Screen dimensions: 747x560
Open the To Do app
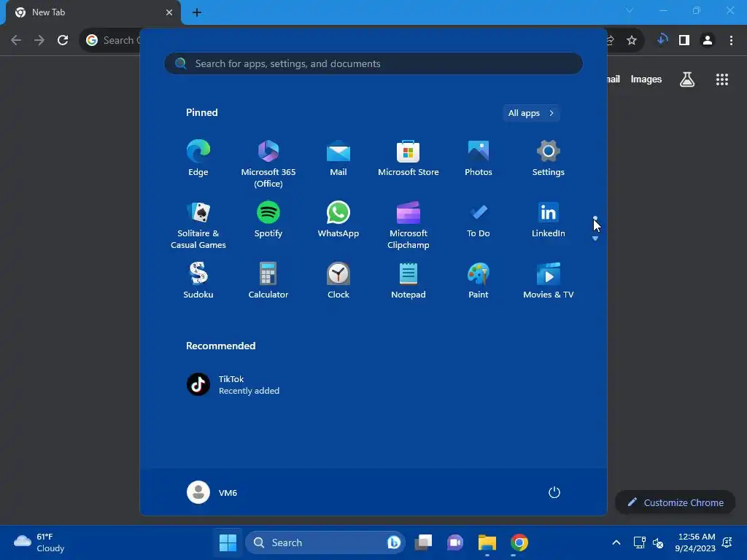[x=479, y=219]
